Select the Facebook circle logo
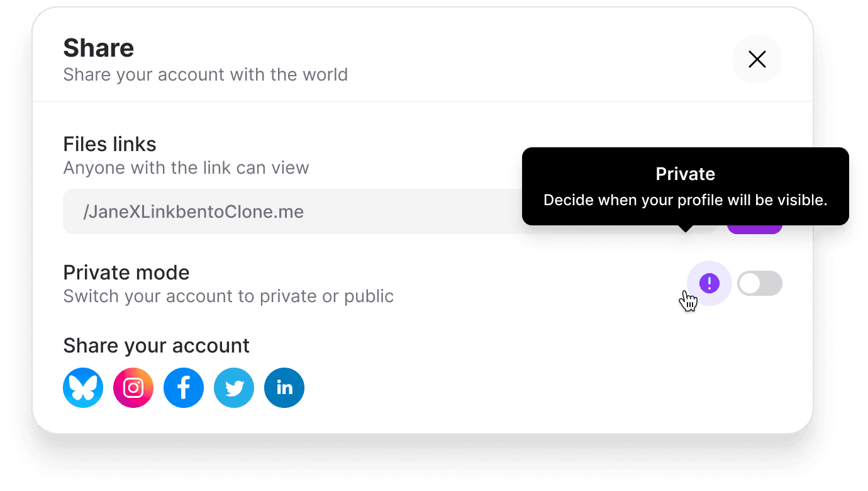 point(183,388)
